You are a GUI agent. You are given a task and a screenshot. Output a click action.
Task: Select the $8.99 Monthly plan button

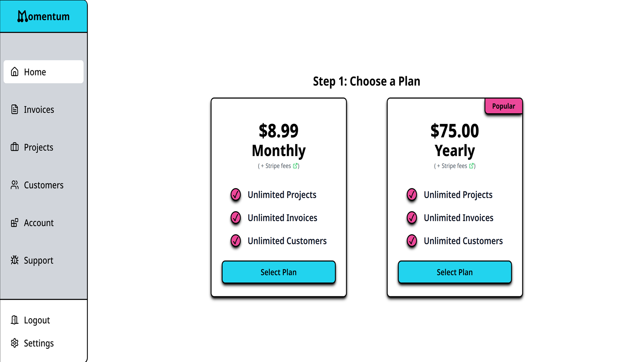tap(278, 272)
